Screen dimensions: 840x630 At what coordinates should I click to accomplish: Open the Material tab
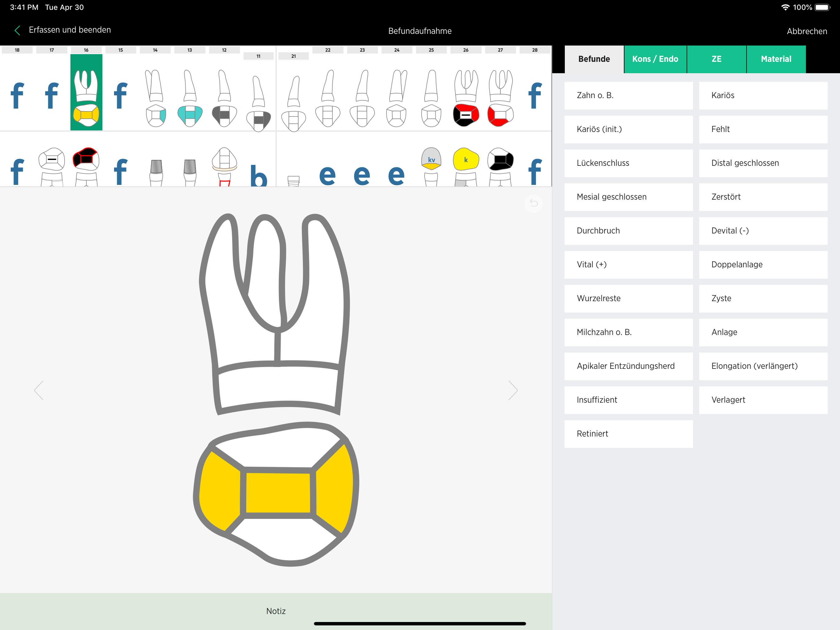point(776,59)
